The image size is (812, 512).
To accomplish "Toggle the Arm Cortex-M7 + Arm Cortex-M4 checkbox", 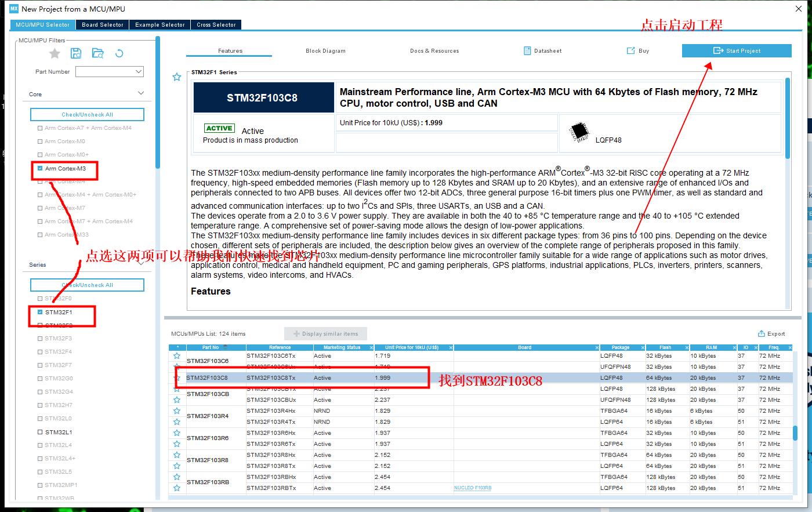I will click(40, 221).
